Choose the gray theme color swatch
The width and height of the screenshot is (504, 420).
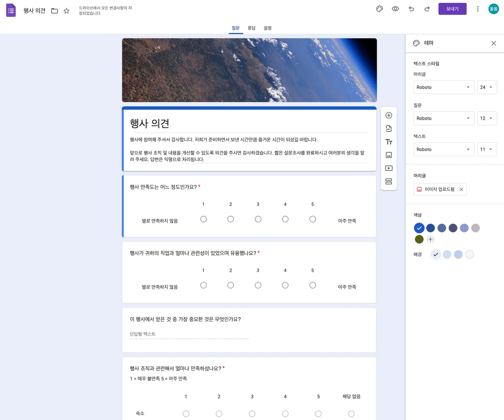tap(475, 228)
